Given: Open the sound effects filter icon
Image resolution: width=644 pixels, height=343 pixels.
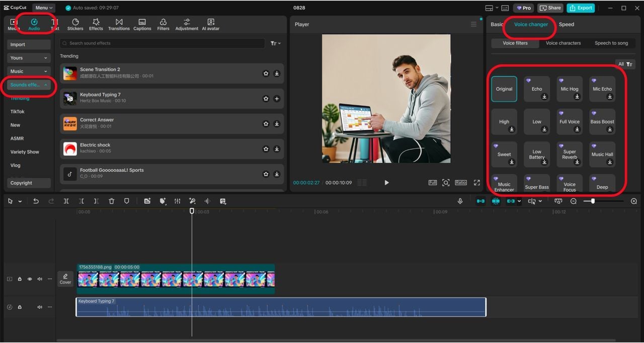Looking at the screenshot, I should (276, 43).
